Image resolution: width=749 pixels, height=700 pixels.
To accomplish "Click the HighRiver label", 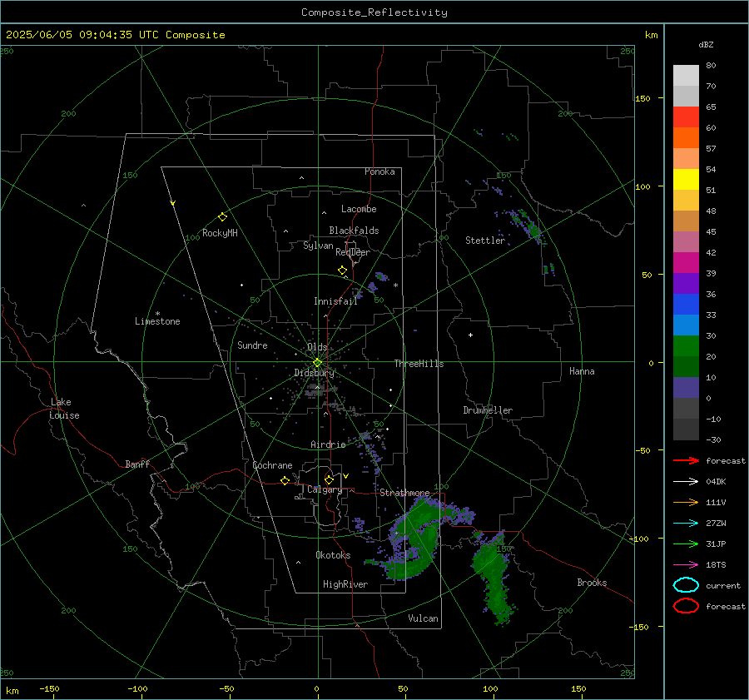I will 345,584.
